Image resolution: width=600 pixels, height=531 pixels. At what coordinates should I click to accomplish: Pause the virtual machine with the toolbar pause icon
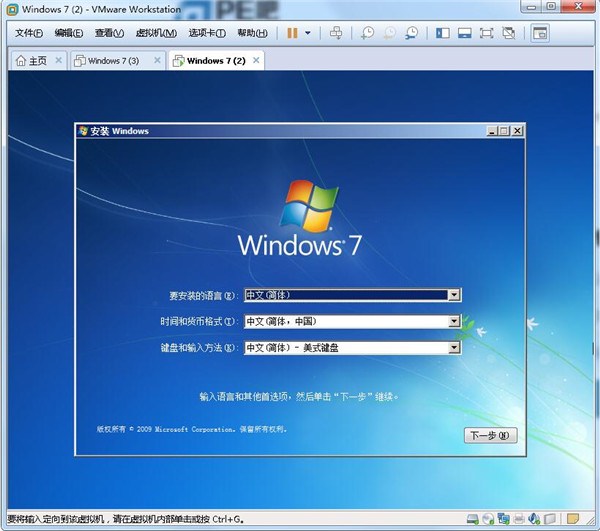tap(292, 33)
